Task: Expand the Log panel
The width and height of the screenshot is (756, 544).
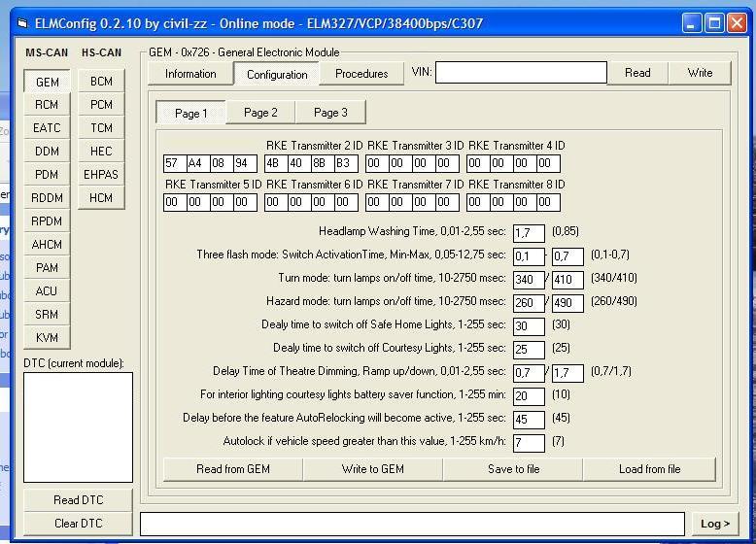Action: [714, 524]
